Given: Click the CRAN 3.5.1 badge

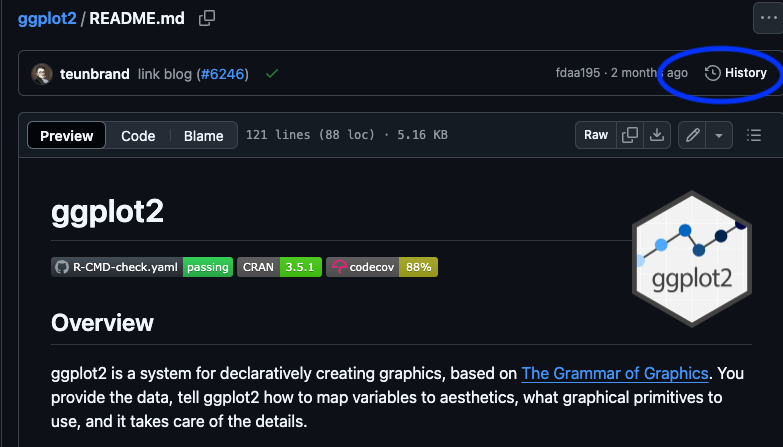Looking at the screenshot, I should 280,267.
